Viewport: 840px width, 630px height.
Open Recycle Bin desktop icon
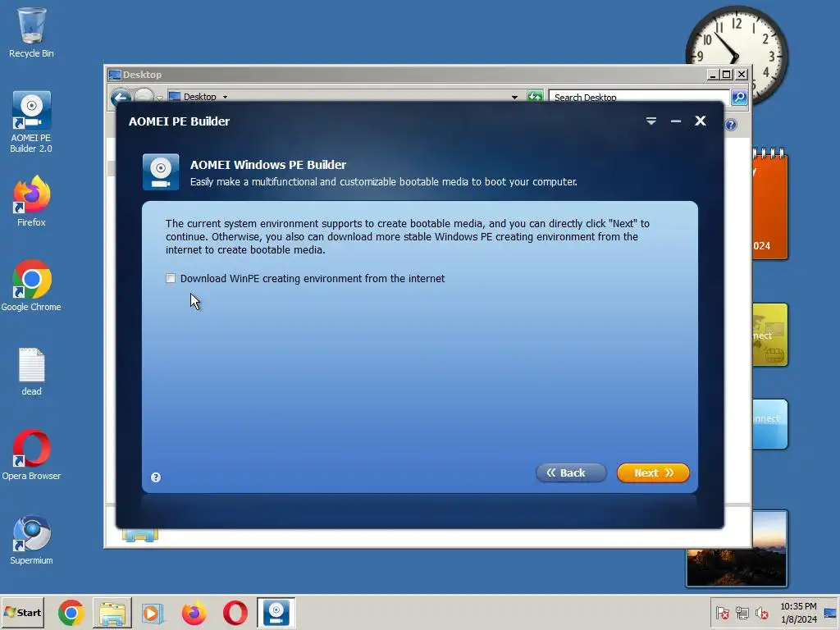coord(31,32)
